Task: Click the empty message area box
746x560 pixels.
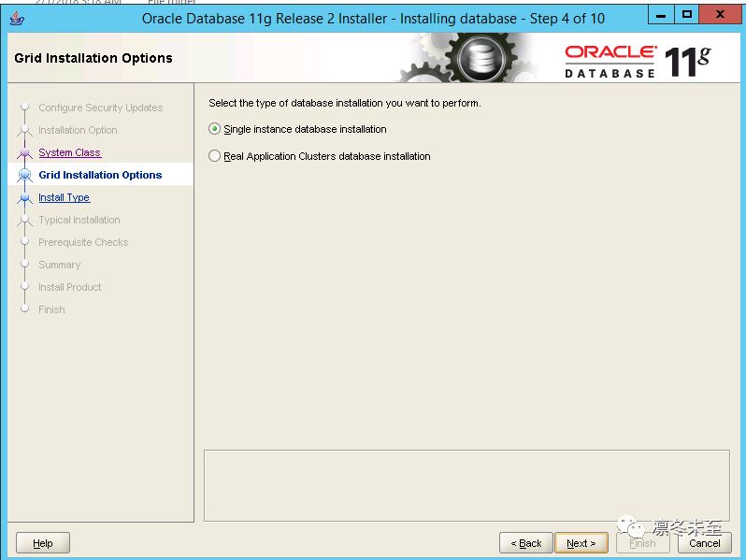Action: point(466,485)
